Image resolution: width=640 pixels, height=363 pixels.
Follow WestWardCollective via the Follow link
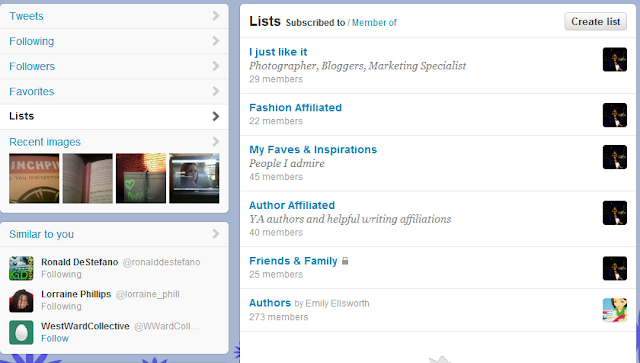55,339
